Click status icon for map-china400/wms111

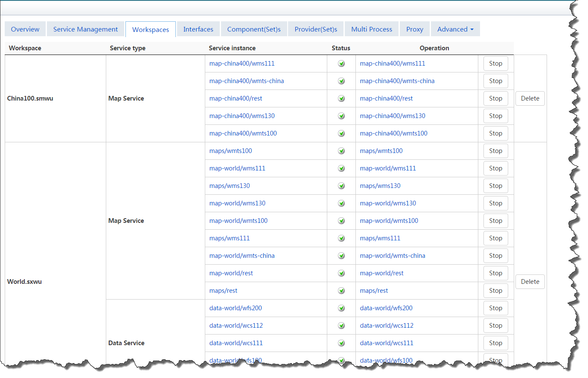tap(341, 63)
